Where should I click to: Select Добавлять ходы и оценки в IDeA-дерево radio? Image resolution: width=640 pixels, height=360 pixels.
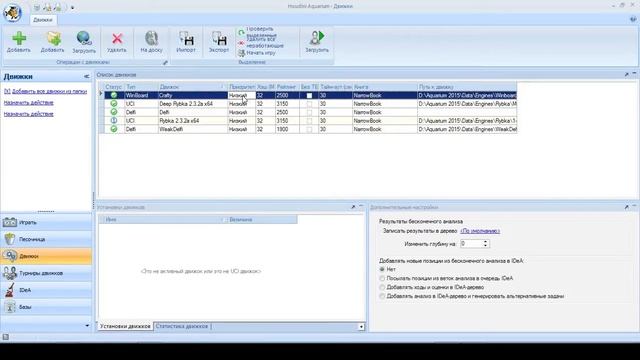(382, 287)
